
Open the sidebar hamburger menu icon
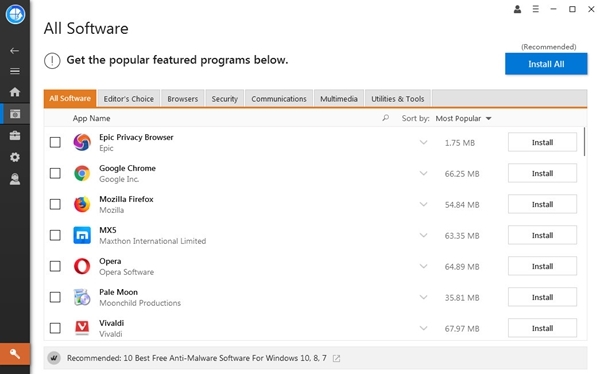click(15, 71)
